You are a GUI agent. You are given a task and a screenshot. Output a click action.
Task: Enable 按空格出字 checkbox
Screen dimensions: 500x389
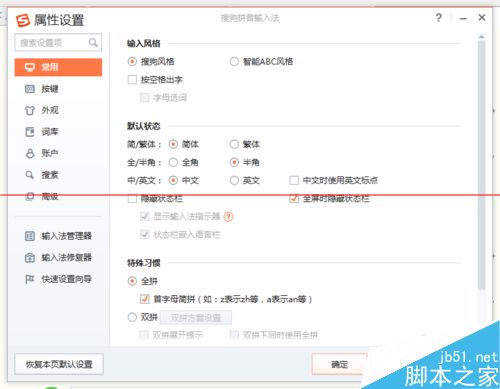[x=132, y=80]
